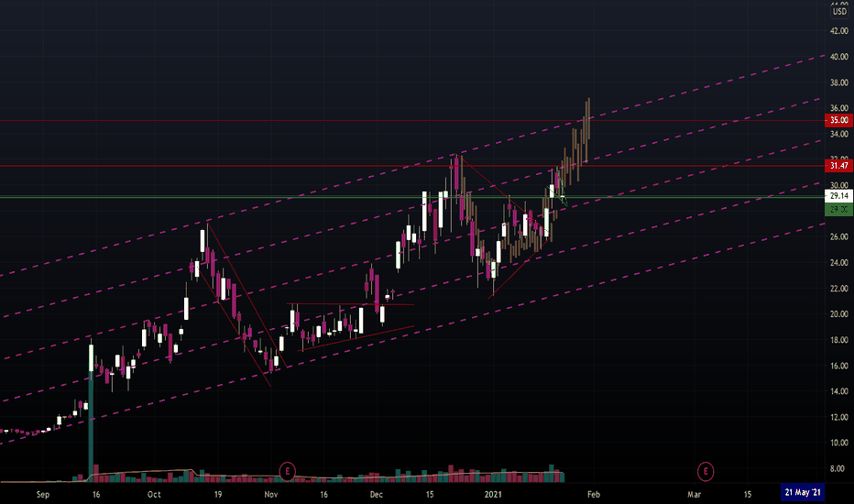The width and height of the screenshot is (854, 504).
Task: Select the green horizontal line at 29.14
Action: pyautogui.click(x=412, y=197)
